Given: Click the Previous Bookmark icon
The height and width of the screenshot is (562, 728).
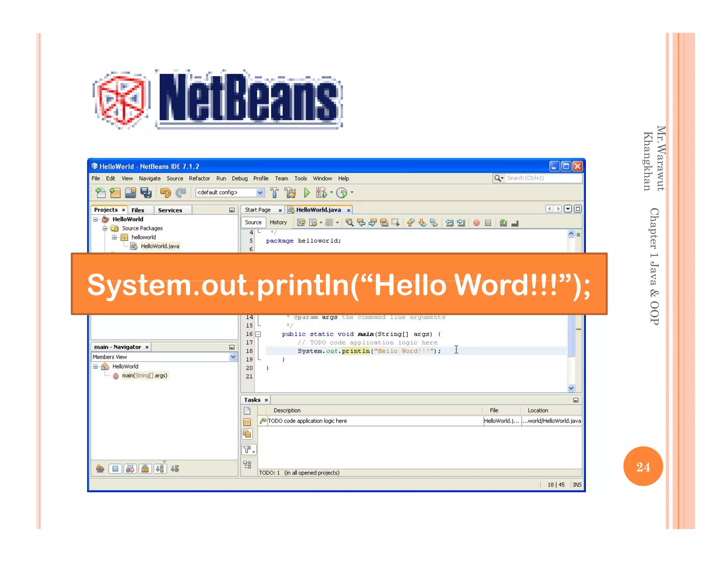Looking at the screenshot, I should [x=411, y=223].
